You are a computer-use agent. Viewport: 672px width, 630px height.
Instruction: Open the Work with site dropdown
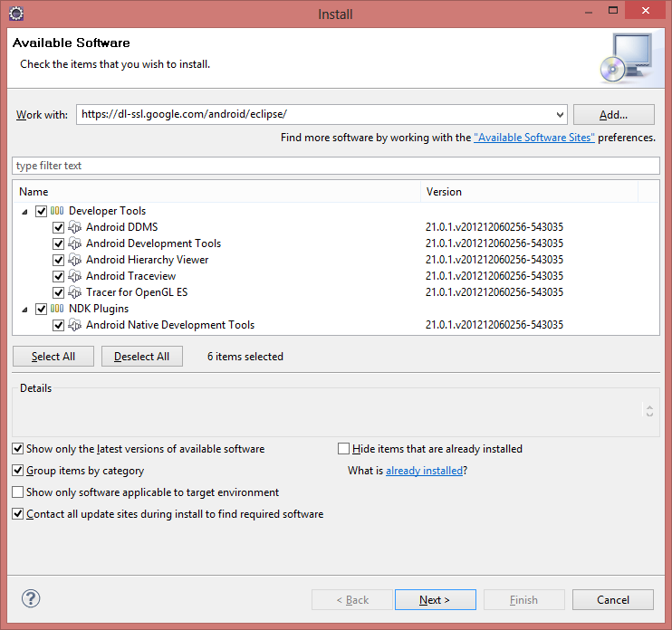coord(559,115)
